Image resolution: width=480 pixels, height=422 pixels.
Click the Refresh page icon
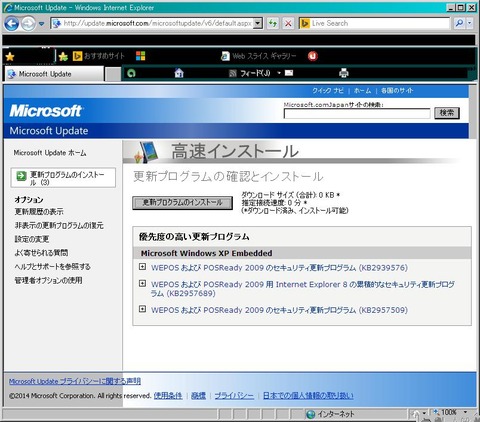click(273, 23)
